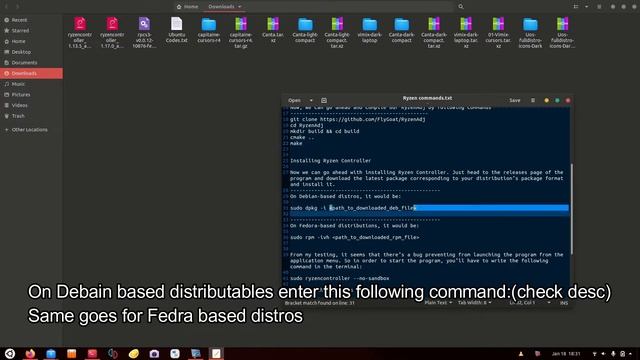The height and width of the screenshot is (360, 640).
Task: Click the editor vertical scrollbar
Action: [x=571, y=209]
